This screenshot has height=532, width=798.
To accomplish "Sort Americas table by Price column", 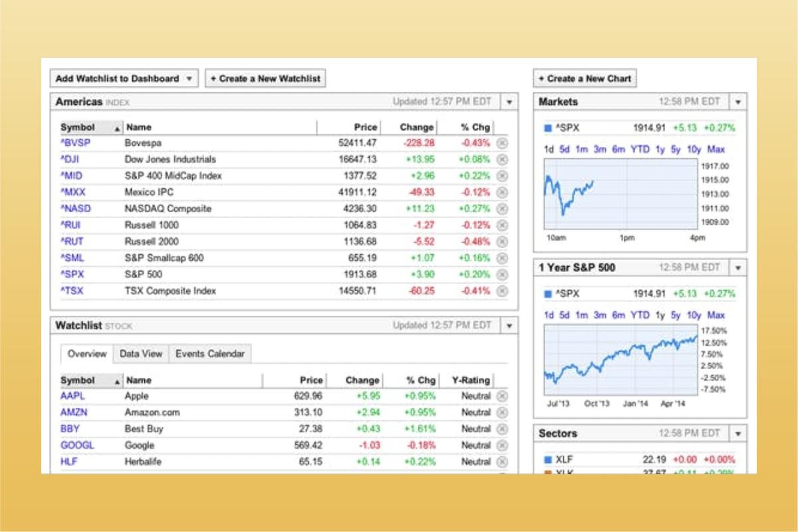I will click(x=366, y=127).
